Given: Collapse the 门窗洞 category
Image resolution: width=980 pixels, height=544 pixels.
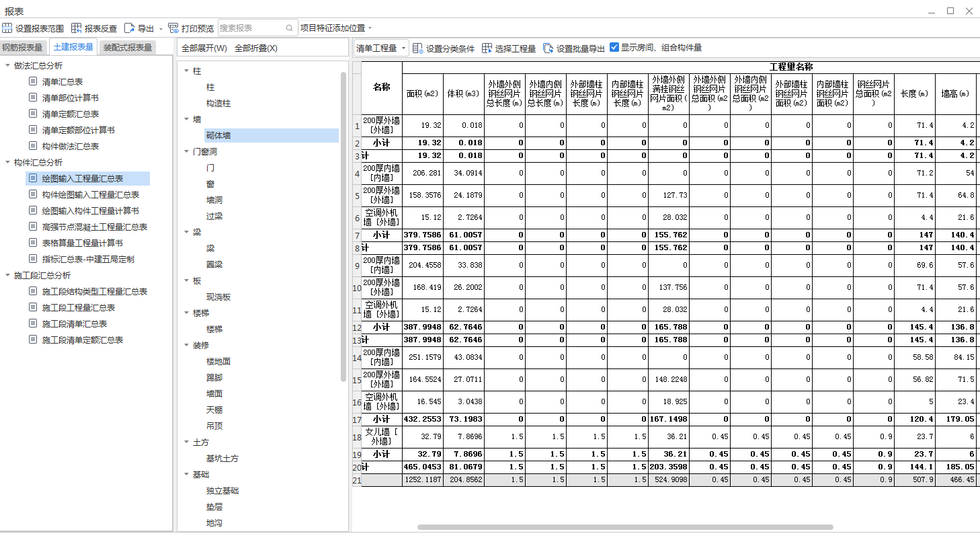Looking at the screenshot, I should point(186,151).
